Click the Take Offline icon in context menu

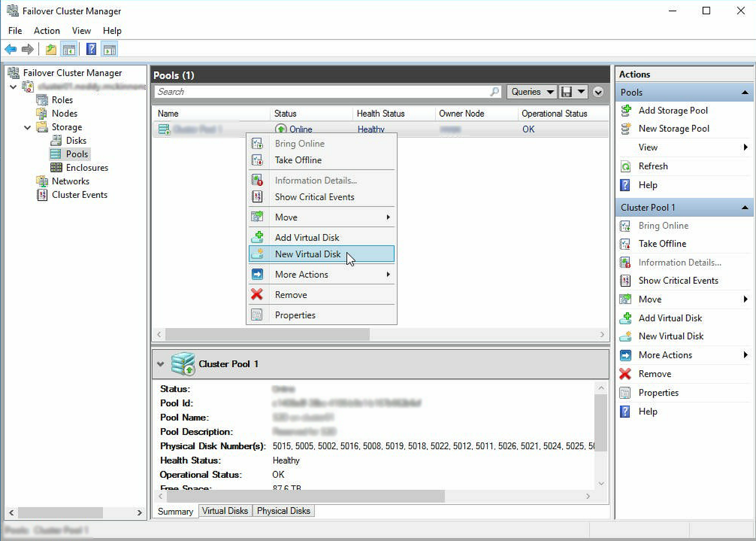coord(257,160)
